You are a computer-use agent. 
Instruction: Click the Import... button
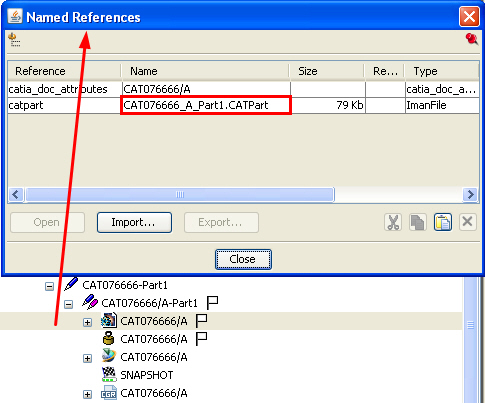134,222
